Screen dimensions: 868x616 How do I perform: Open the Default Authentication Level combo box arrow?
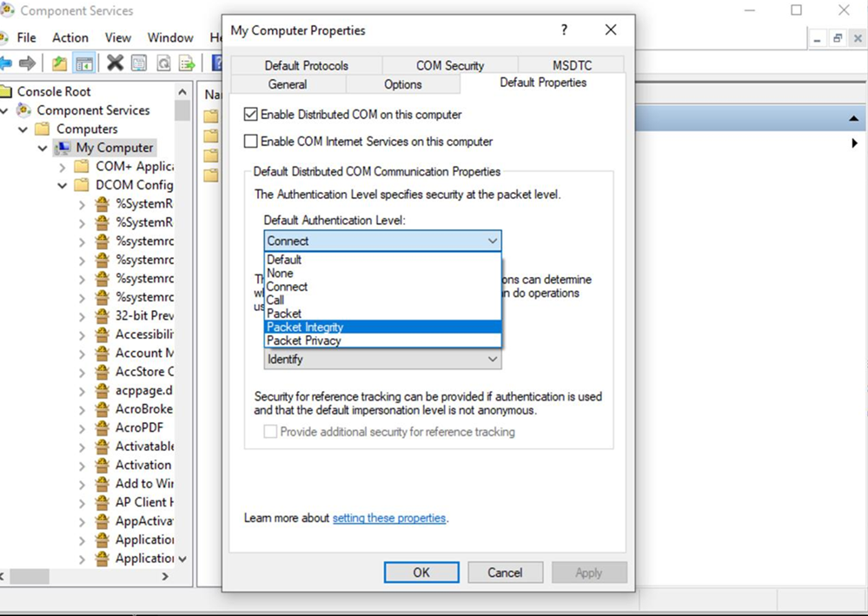coord(492,241)
